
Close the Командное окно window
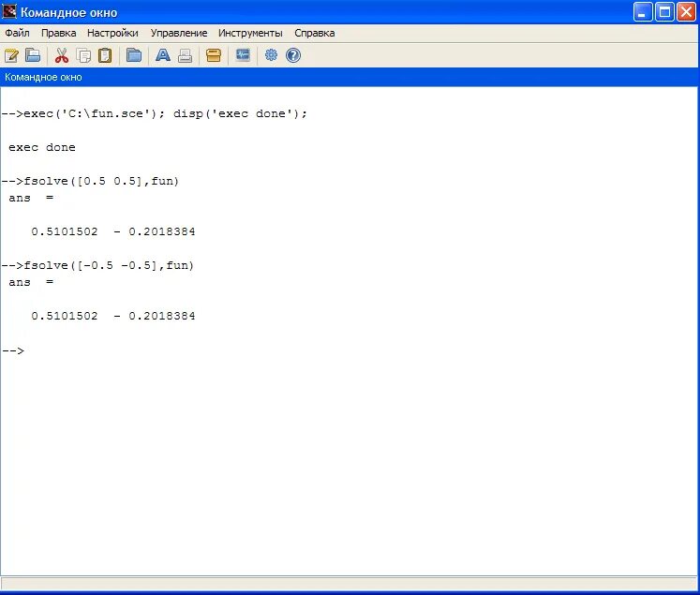(686, 12)
